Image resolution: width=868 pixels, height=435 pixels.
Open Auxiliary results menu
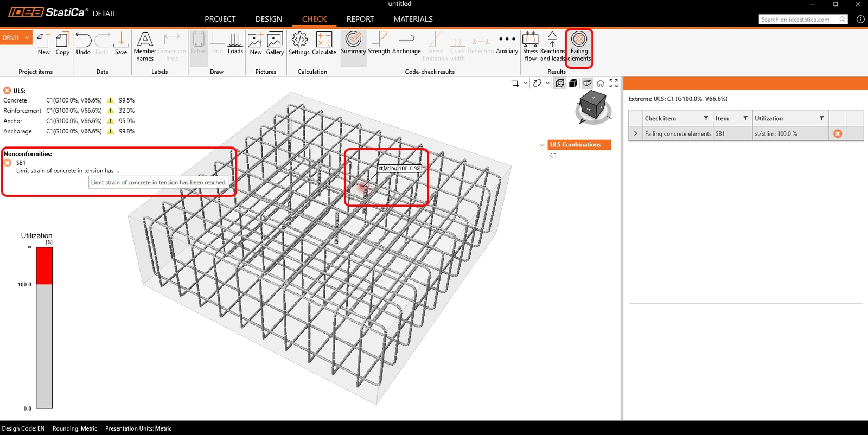tap(507, 44)
